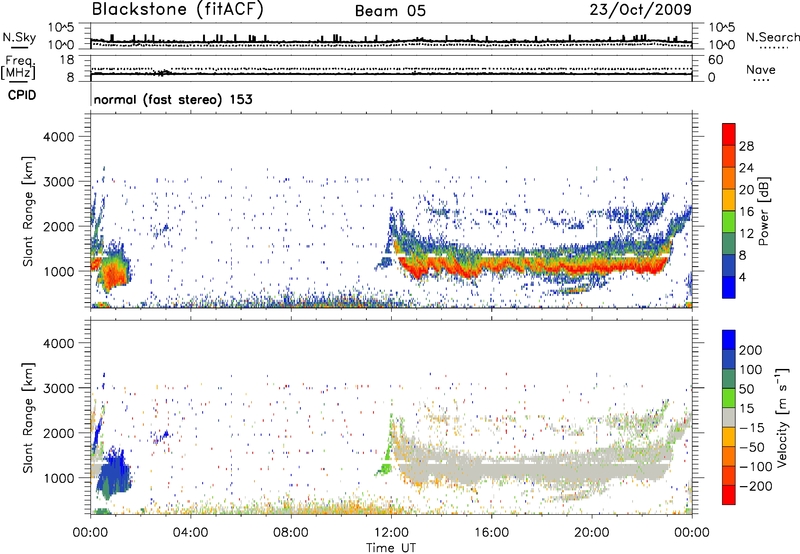Click the '20:00' time tick label

click(x=592, y=533)
